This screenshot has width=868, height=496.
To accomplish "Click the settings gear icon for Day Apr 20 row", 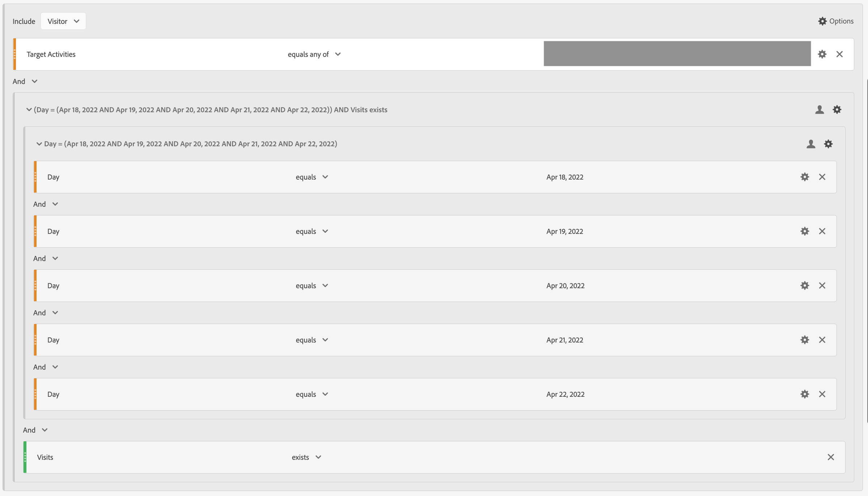I will tap(805, 285).
